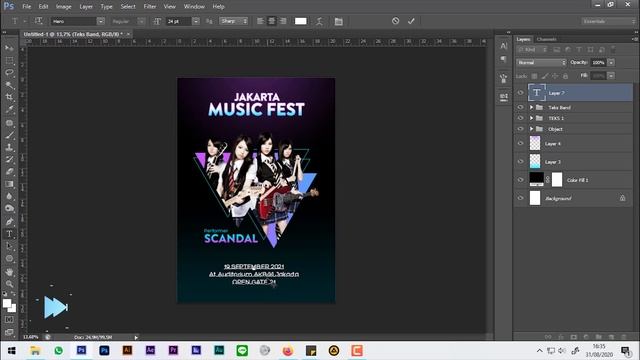This screenshot has height=360, width=640.
Task: Select the Lasso tool
Action: coord(9,73)
